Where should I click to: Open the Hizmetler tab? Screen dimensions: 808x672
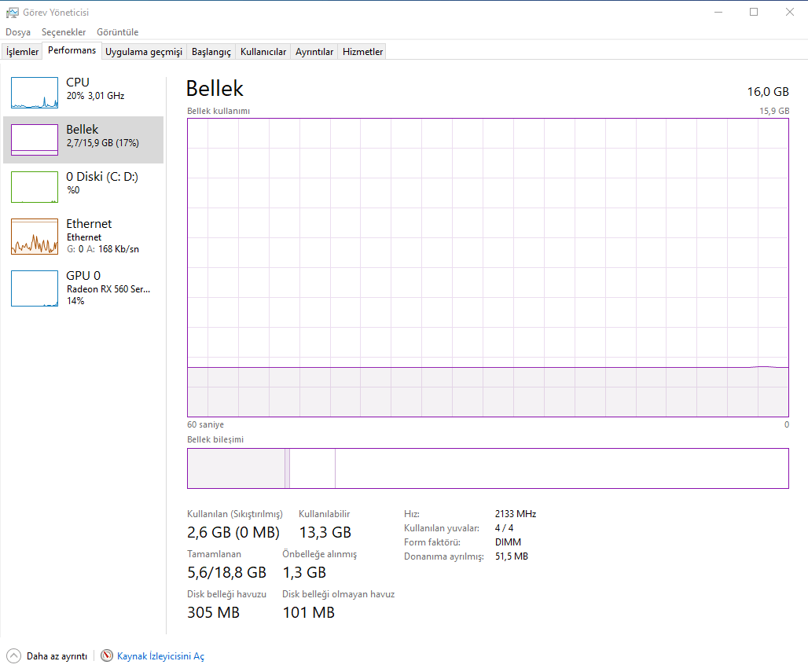362,50
